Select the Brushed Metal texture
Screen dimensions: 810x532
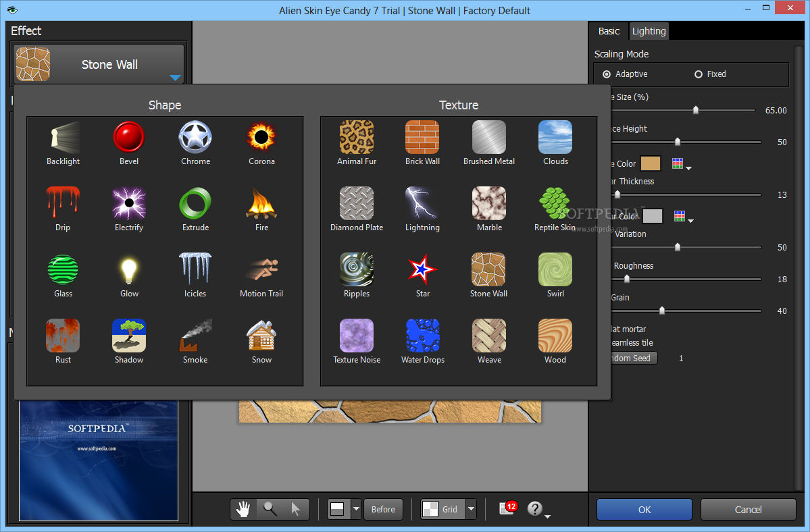pyautogui.click(x=488, y=143)
